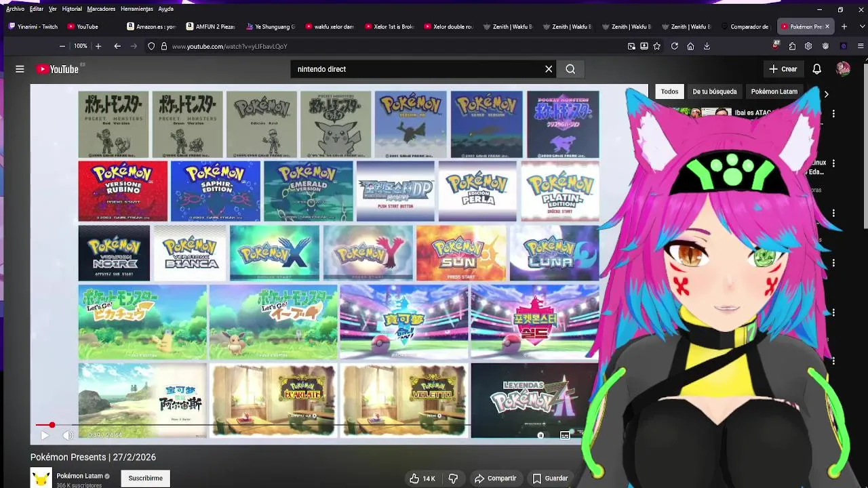The width and height of the screenshot is (868, 488).
Task: Go back one page
Action: (x=117, y=46)
